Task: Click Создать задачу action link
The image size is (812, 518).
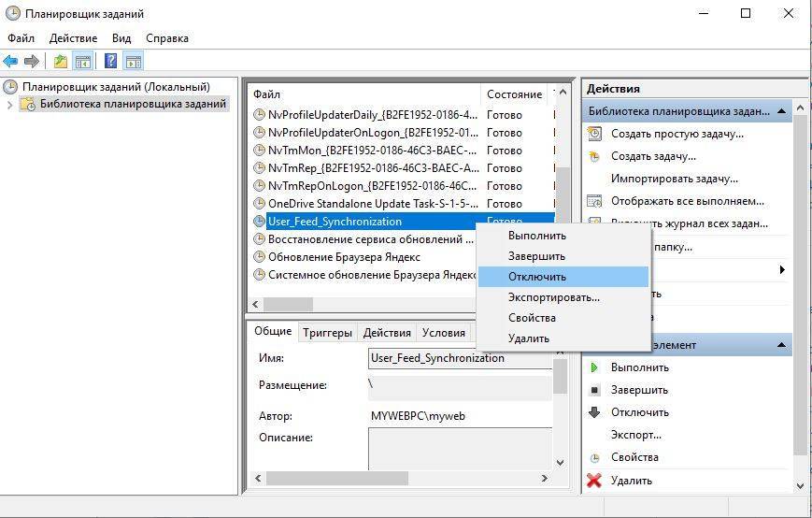Action: [x=652, y=156]
